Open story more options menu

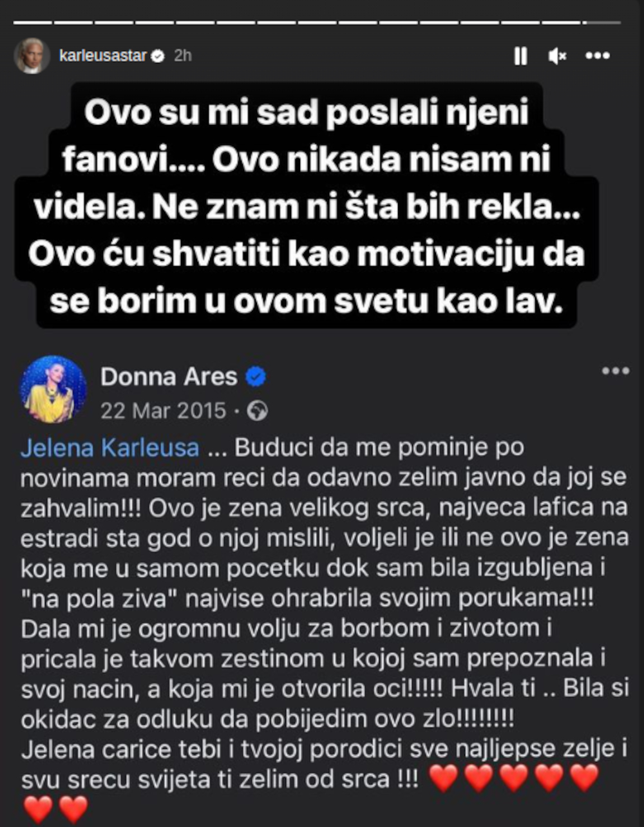(597, 56)
